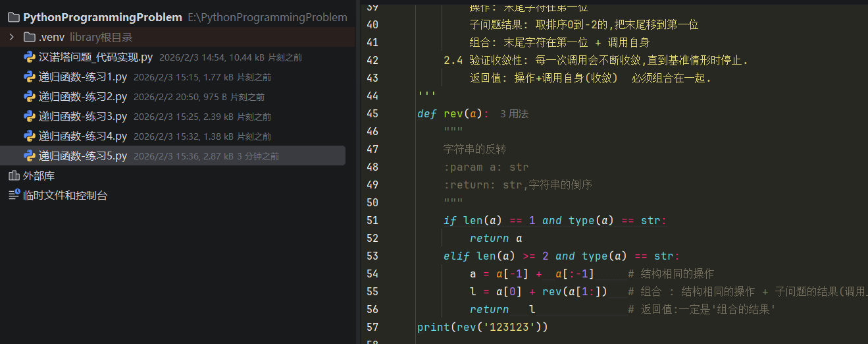Click the ':param a: str' docstring line
Screen dimensions: 868x344
pyautogui.click(x=486, y=167)
